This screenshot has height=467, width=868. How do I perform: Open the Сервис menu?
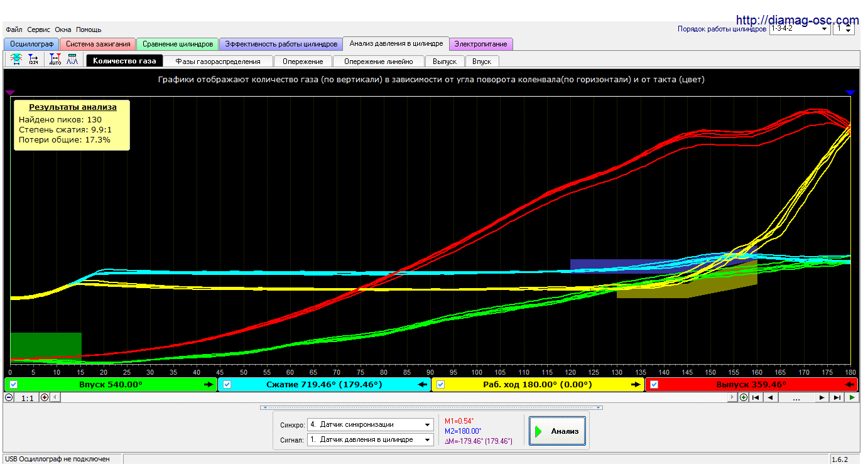click(x=39, y=30)
